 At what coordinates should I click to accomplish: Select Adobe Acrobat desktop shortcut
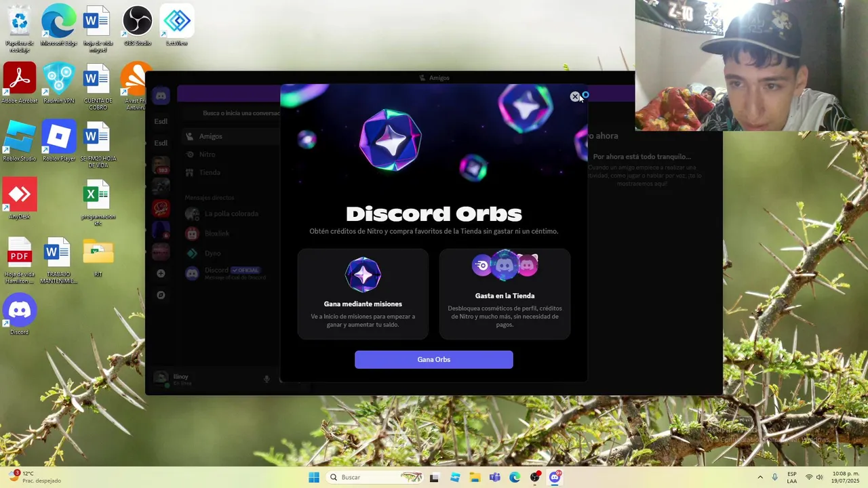pyautogui.click(x=20, y=84)
